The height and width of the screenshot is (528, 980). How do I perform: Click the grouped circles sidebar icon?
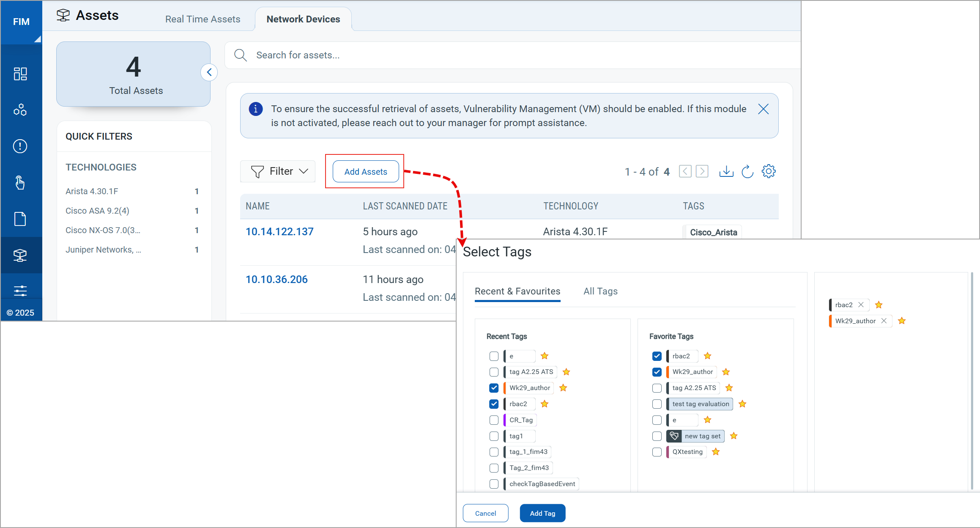pyautogui.click(x=20, y=110)
